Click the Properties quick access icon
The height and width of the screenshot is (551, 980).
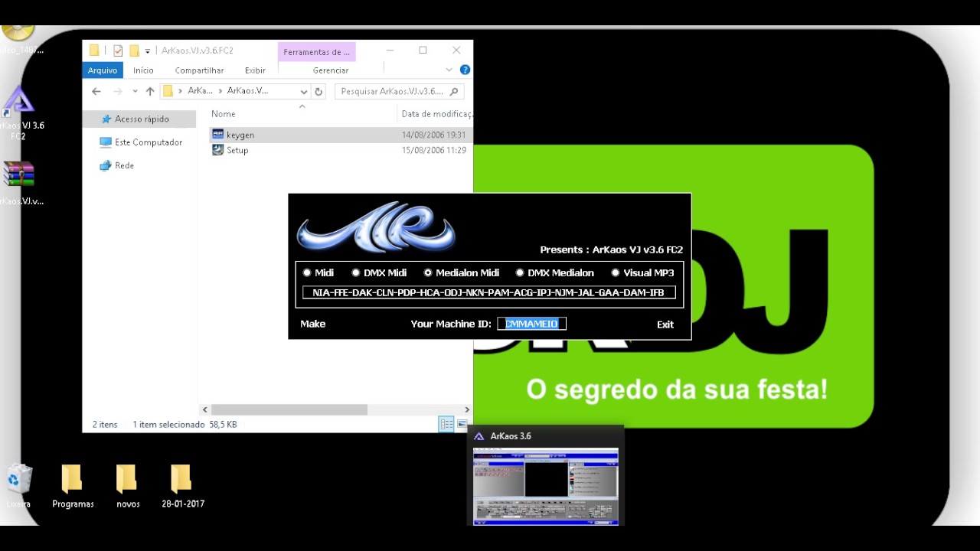click(x=118, y=51)
